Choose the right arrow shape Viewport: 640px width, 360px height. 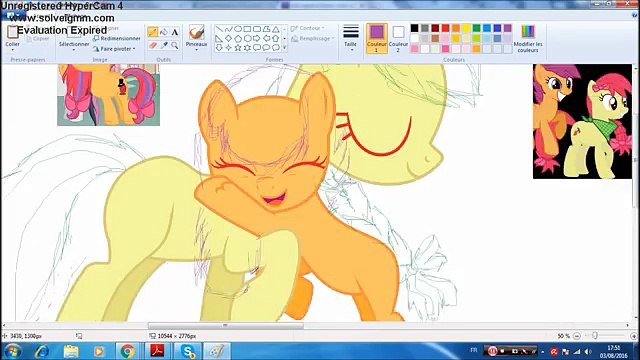257,38
